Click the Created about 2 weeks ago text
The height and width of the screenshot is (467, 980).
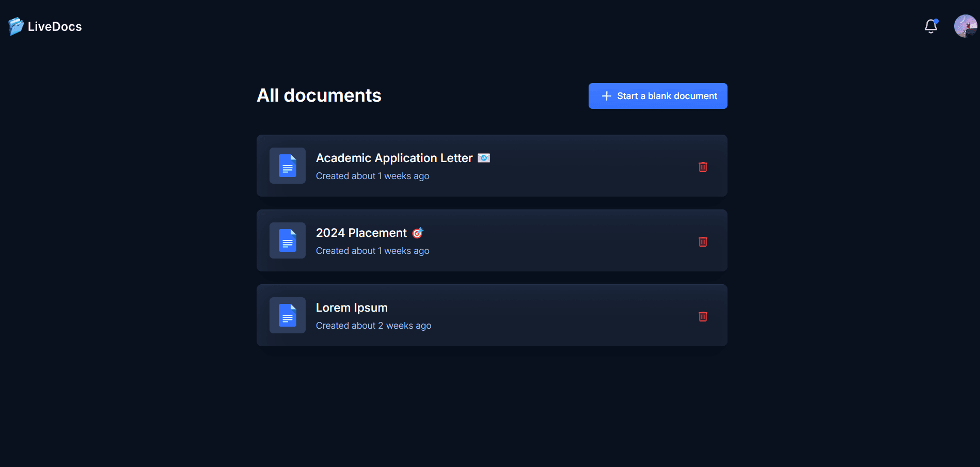373,326
